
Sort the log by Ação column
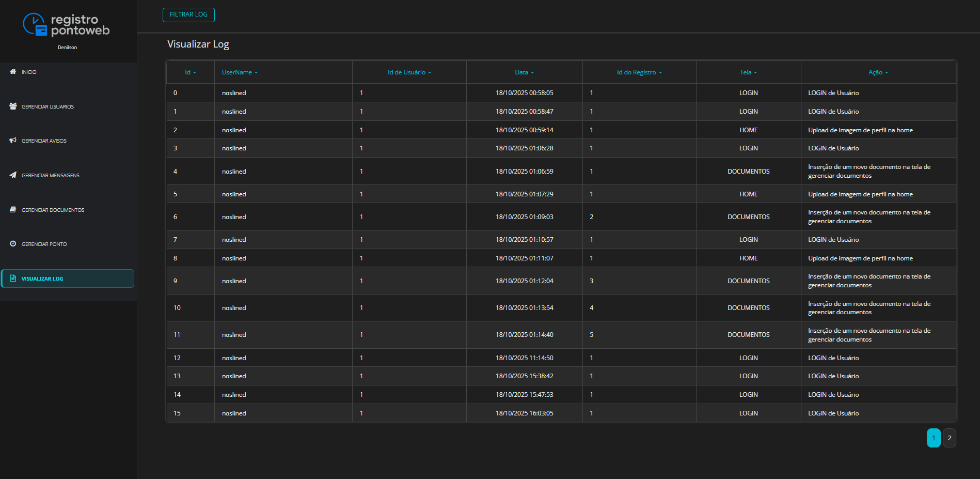[878, 72]
